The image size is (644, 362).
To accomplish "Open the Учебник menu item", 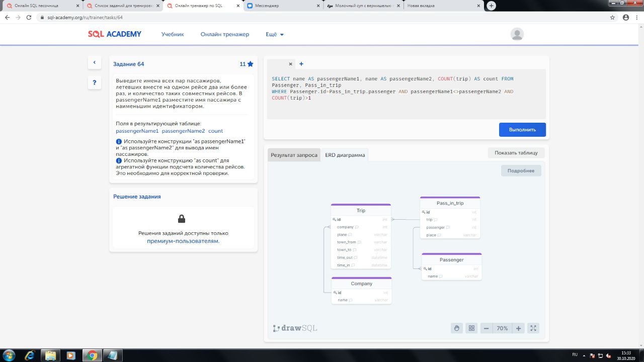I will click(x=173, y=34).
